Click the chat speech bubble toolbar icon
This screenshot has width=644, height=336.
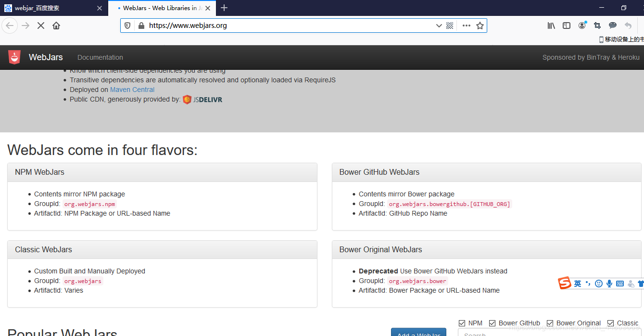pyautogui.click(x=613, y=26)
